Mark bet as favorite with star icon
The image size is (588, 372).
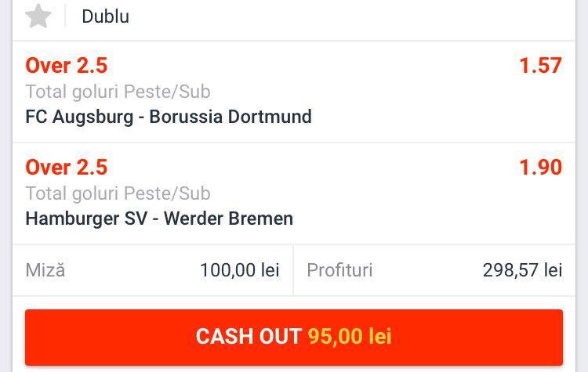(38, 16)
